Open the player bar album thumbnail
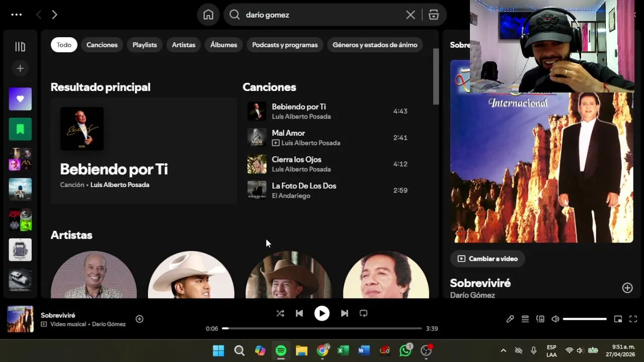The width and height of the screenshot is (644, 362). pos(20,319)
